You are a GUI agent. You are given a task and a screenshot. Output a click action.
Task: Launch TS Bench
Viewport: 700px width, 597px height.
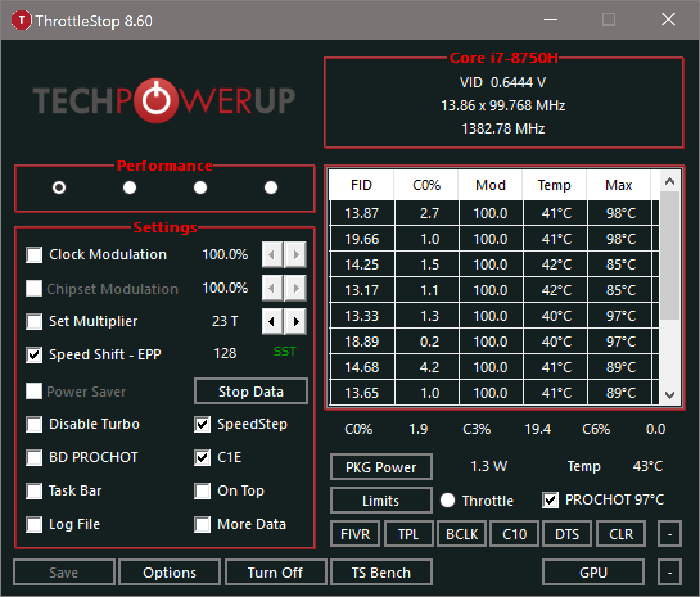[381, 573]
